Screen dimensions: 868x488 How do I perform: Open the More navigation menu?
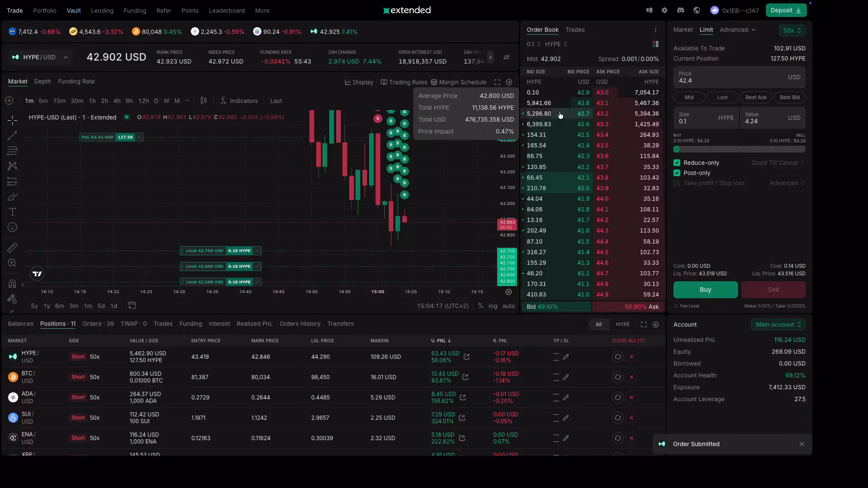(x=262, y=11)
